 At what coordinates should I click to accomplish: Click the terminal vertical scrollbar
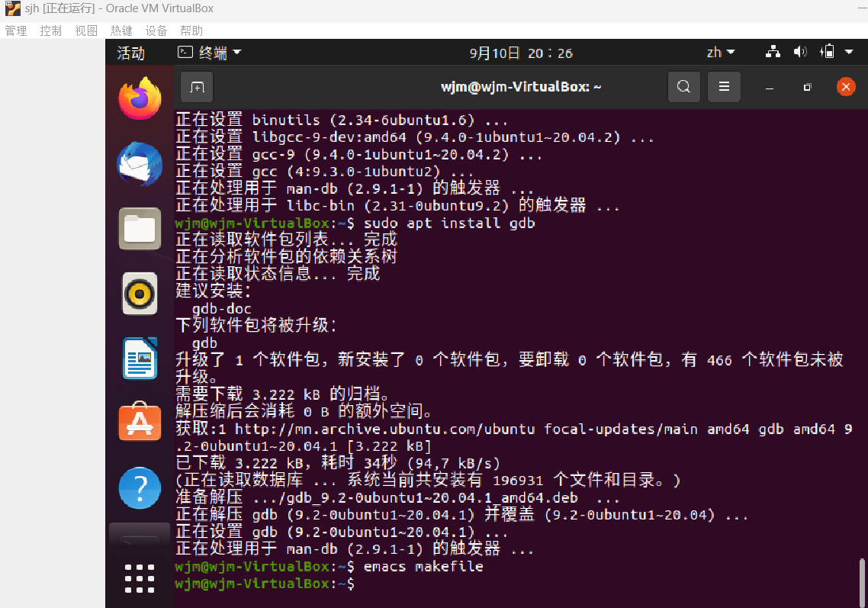(x=862, y=583)
